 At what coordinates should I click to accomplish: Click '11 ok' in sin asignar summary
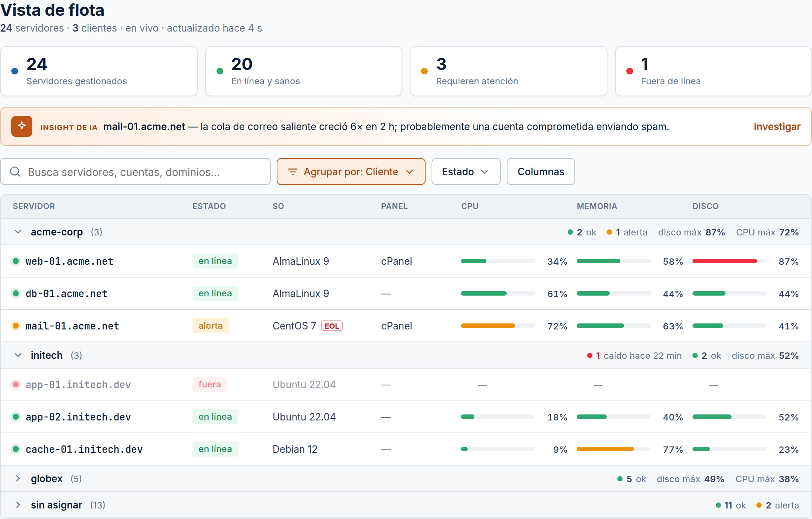click(x=731, y=505)
